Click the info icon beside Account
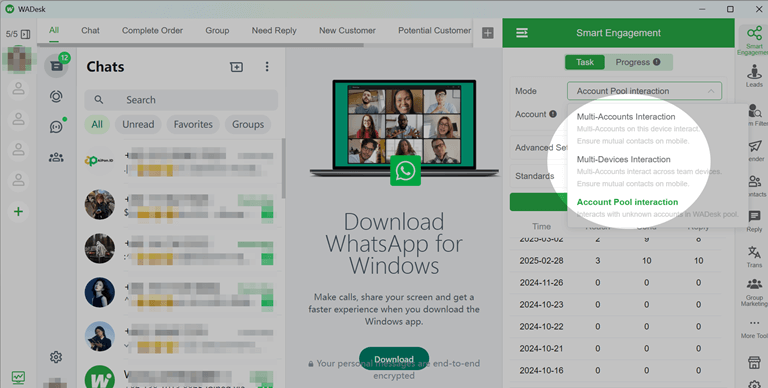This screenshot has width=768, height=388. pyautogui.click(x=552, y=114)
